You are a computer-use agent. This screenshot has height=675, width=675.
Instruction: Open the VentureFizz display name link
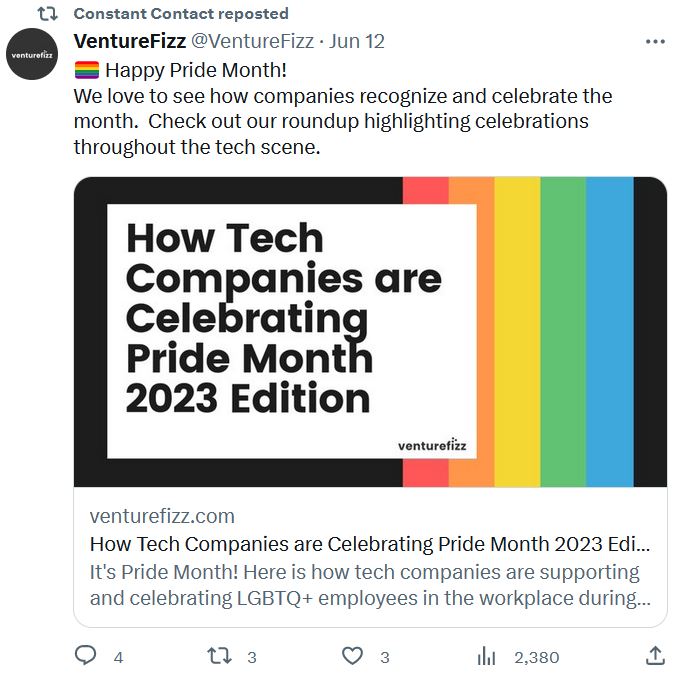[x=130, y=42]
